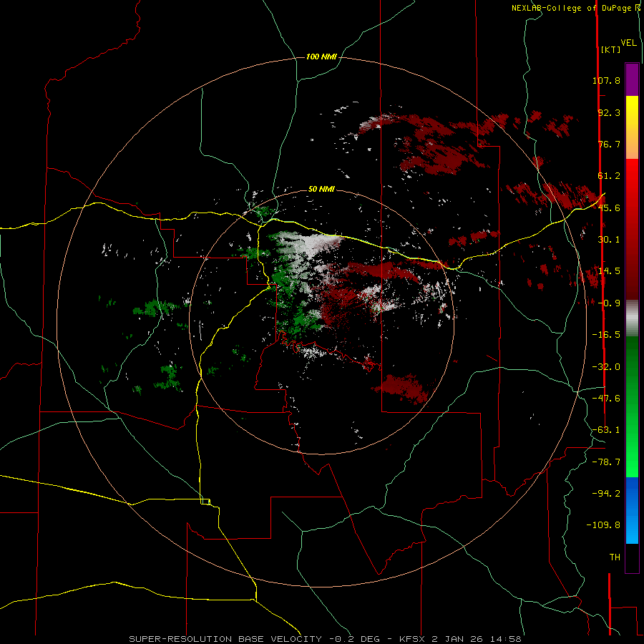Select the 107.8 value on velocity scale
The image size is (644, 644).
pyautogui.click(x=606, y=80)
